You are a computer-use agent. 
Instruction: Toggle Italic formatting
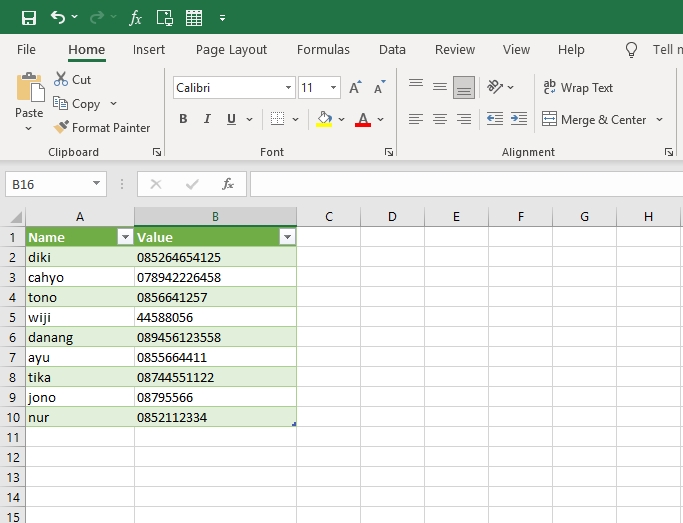[207, 119]
